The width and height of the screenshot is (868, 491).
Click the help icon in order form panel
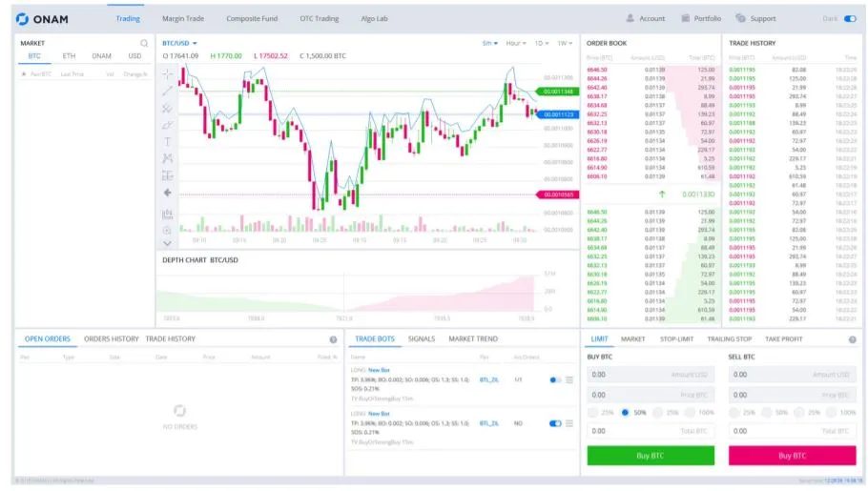(x=853, y=339)
